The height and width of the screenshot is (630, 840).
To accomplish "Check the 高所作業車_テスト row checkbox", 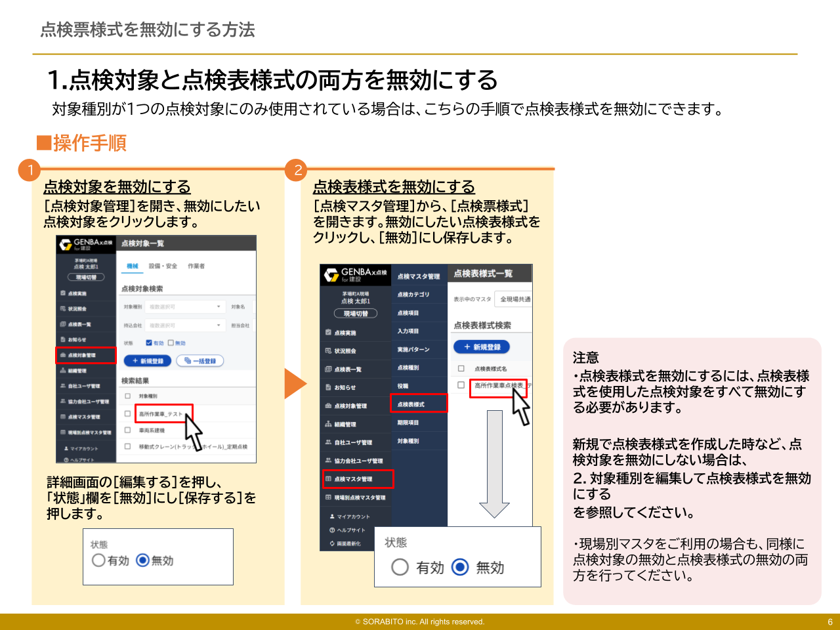I will tap(127, 413).
